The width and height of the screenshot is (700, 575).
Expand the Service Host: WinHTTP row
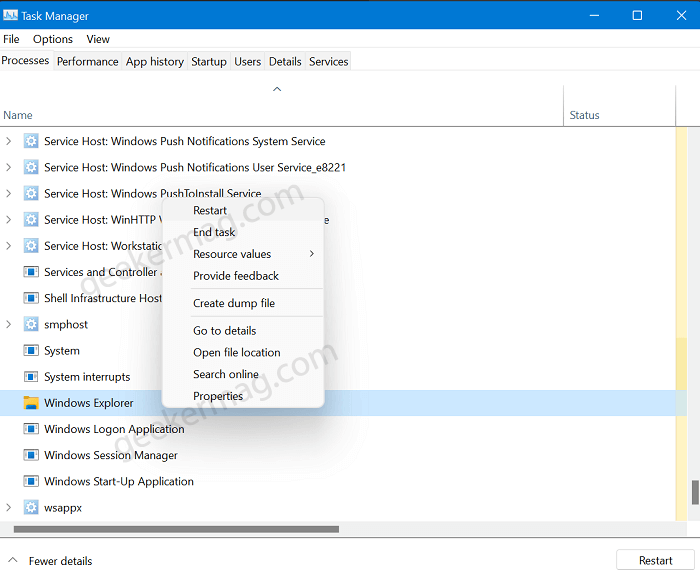[x=8, y=220]
